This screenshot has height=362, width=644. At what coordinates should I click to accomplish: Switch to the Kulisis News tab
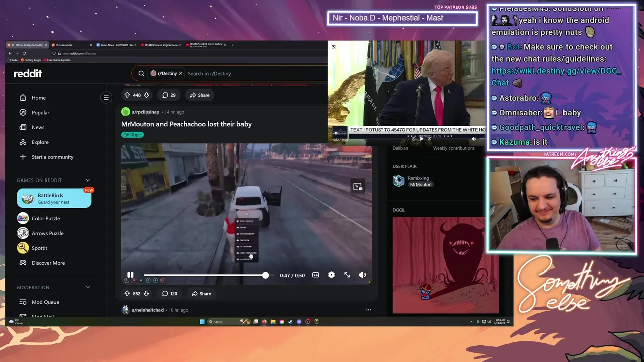click(x=116, y=45)
